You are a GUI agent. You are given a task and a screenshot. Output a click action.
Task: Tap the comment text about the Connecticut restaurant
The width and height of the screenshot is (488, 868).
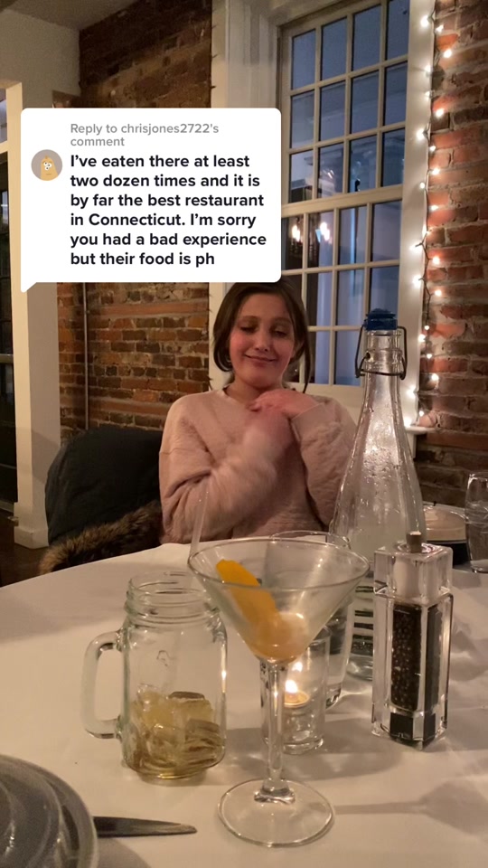tap(168, 210)
